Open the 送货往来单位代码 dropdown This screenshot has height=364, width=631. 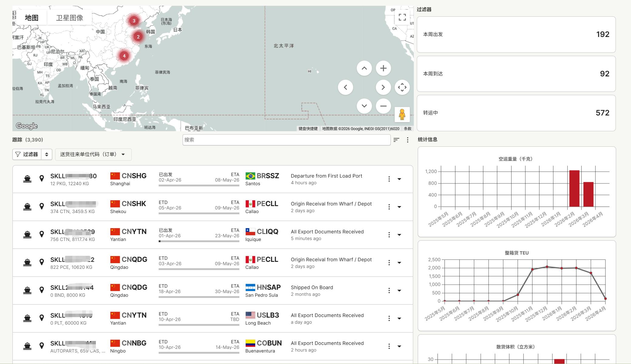point(93,154)
